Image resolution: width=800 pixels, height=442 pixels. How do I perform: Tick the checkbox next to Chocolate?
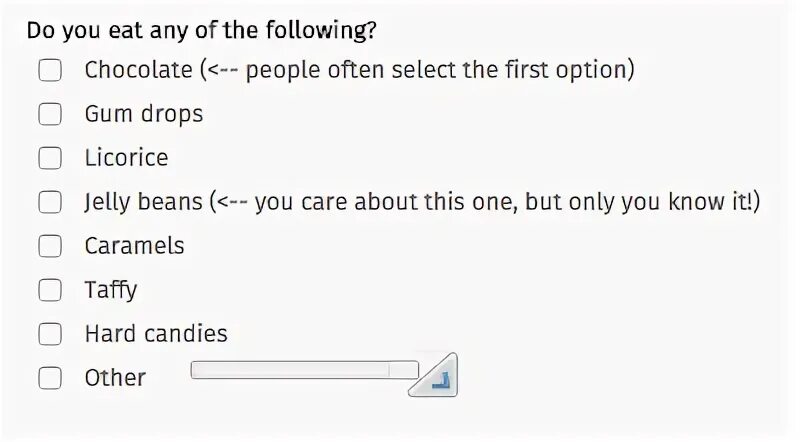tap(50, 70)
